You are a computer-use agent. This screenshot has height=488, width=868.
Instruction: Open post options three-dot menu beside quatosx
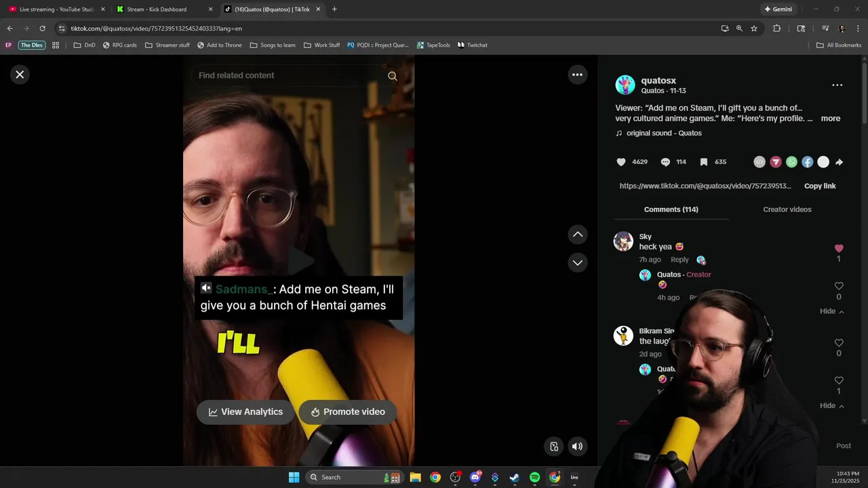pyautogui.click(x=837, y=85)
